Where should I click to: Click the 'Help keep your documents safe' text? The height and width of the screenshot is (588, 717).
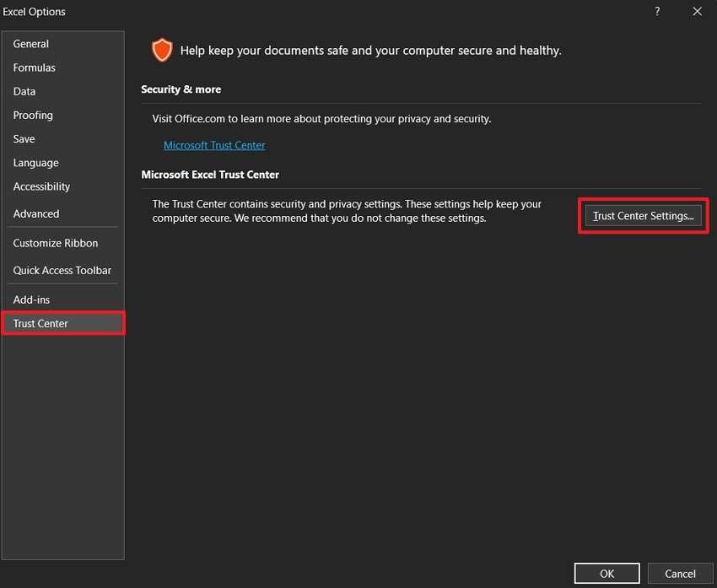[x=371, y=51]
